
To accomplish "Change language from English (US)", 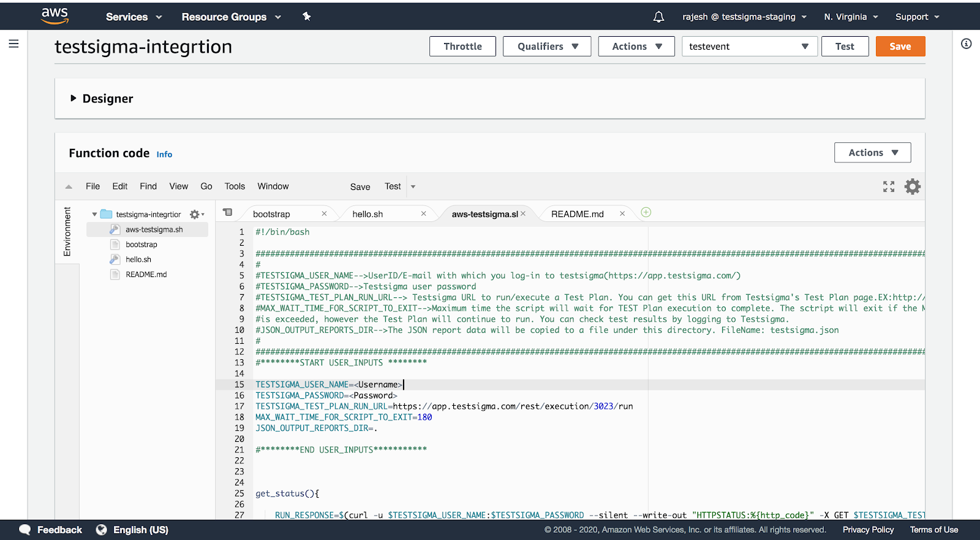I will [x=132, y=530].
